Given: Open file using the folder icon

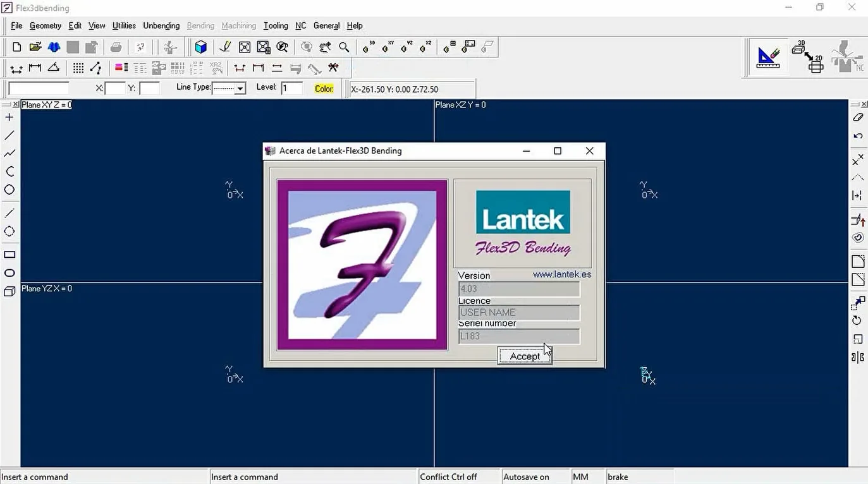Looking at the screenshot, I should (35, 47).
